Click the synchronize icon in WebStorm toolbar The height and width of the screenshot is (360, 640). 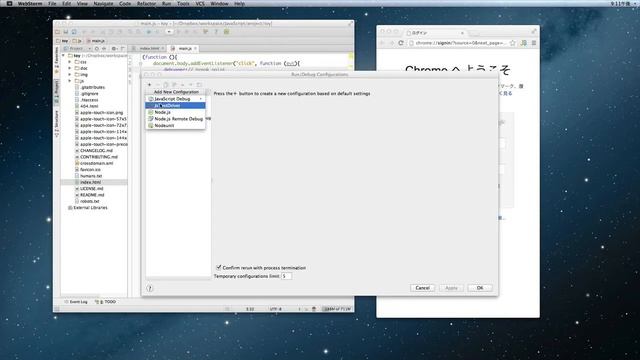pos(74,32)
